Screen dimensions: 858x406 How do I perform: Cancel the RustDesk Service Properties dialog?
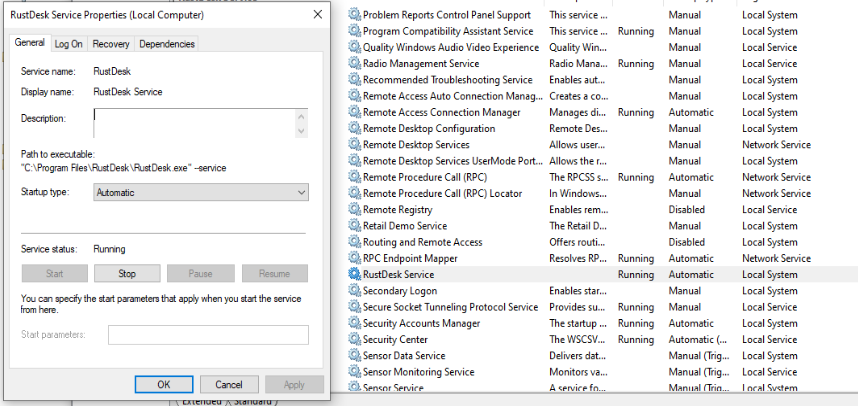pos(229,385)
